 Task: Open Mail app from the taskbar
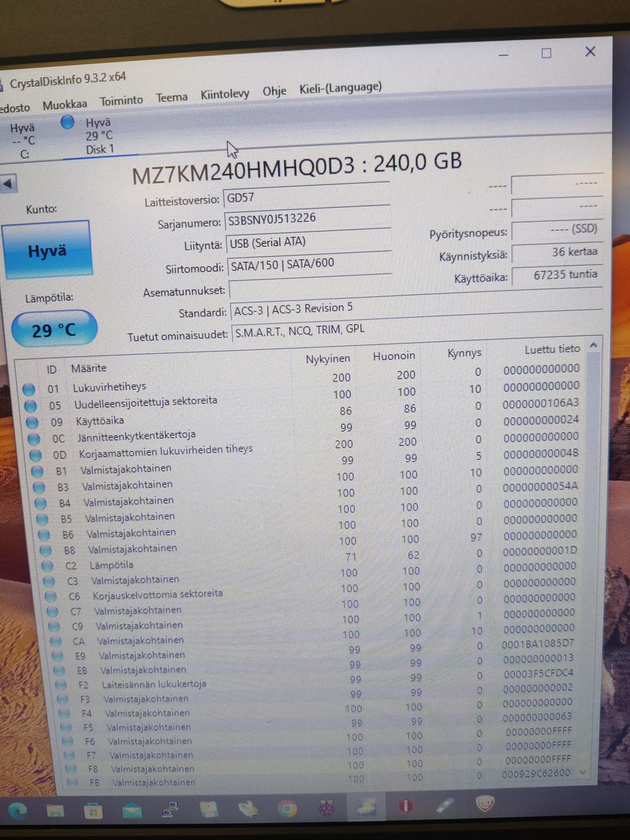click(x=132, y=810)
